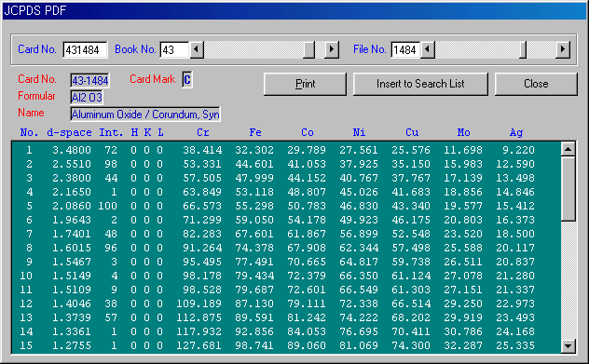Click Ni value 72.338 in row 12
Image resolution: width=589 pixels, height=364 pixels.
359,303
